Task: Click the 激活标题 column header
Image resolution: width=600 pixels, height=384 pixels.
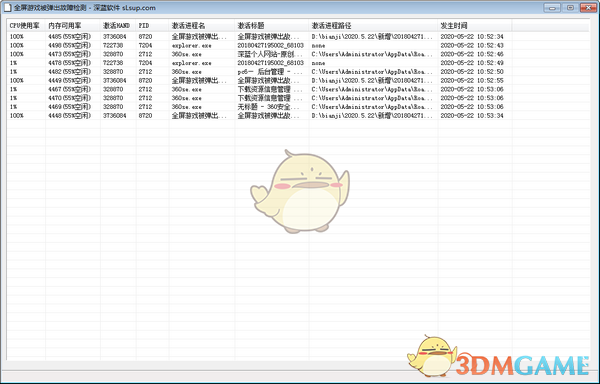Action: pos(272,26)
